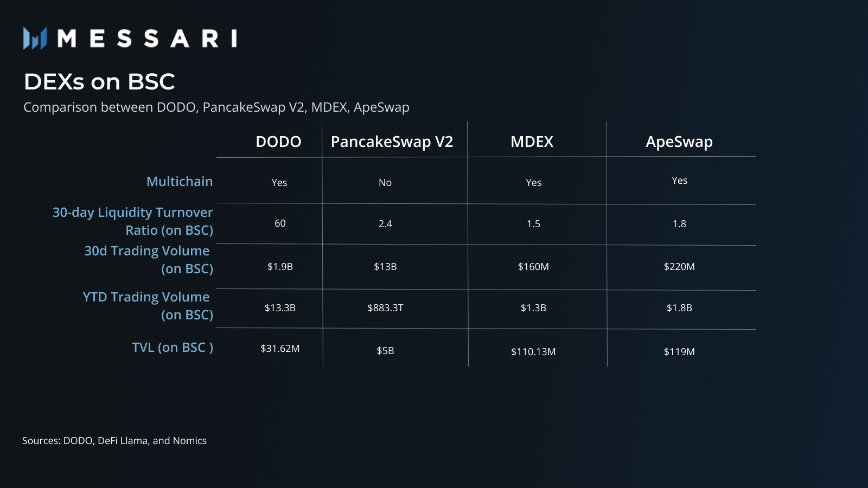This screenshot has height=488, width=868.
Task: Select PancakeSwap's Multichain value No
Action: click(385, 183)
